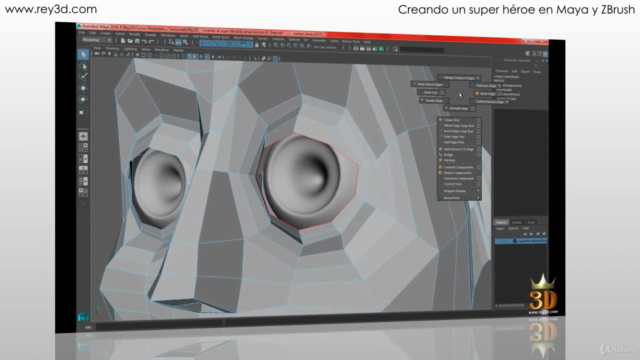Open the Edit Mesh menu
This screenshot has width=640, height=360.
200,36
